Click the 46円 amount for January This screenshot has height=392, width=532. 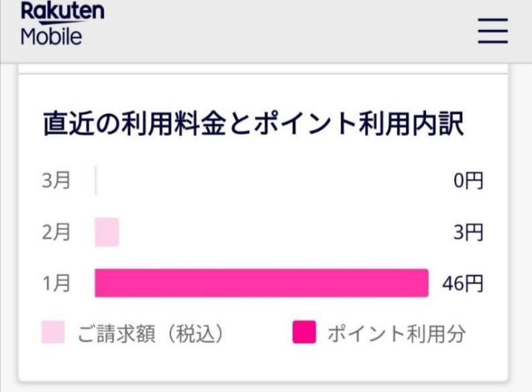[x=462, y=283]
